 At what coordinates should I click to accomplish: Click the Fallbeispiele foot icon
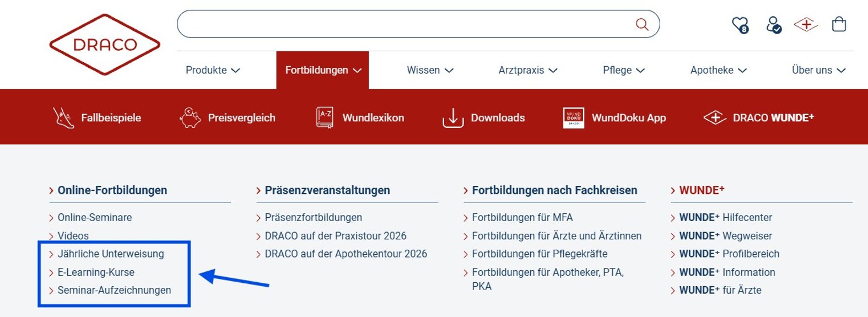pyautogui.click(x=63, y=117)
